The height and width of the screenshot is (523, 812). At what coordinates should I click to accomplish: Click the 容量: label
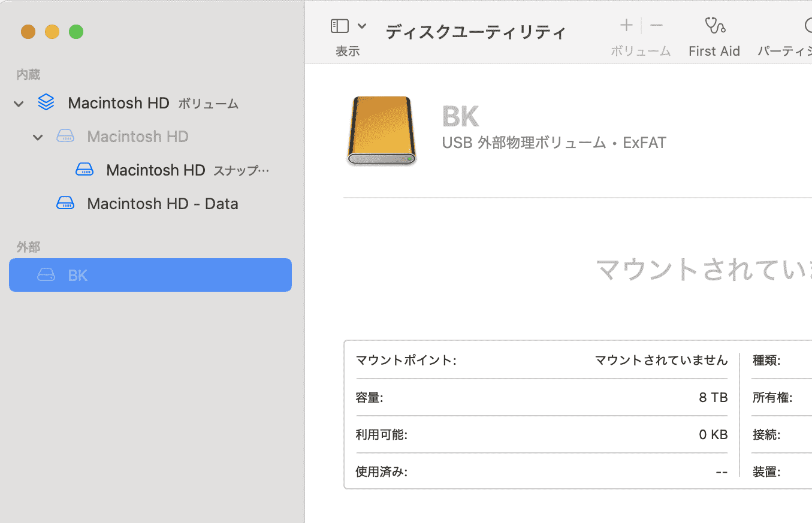click(x=369, y=398)
